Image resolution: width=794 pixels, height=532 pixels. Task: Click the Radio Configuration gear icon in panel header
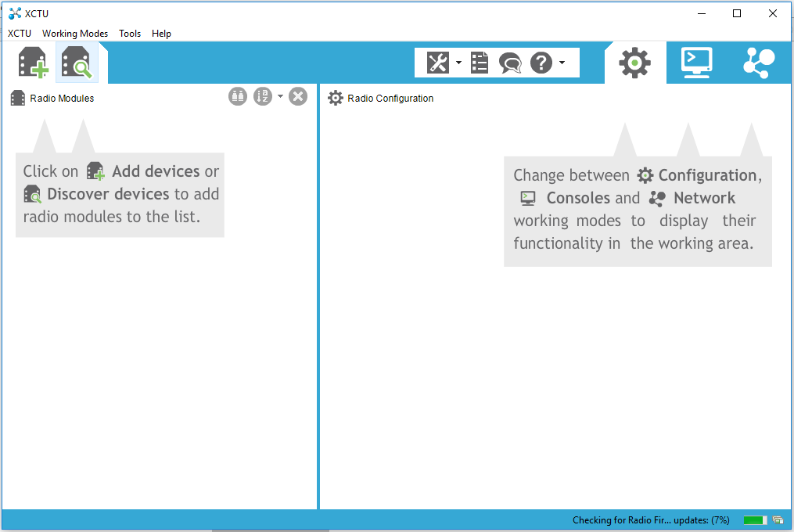(336, 98)
